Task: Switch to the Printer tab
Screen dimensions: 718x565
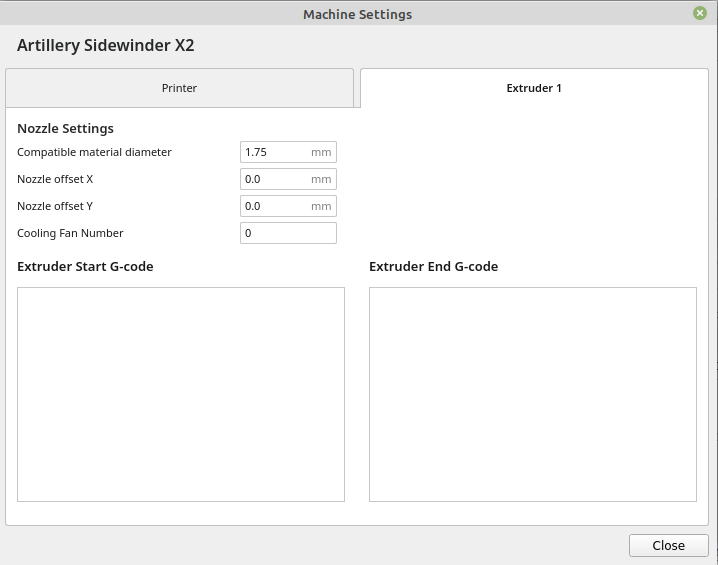Action: [x=180, y=88]
